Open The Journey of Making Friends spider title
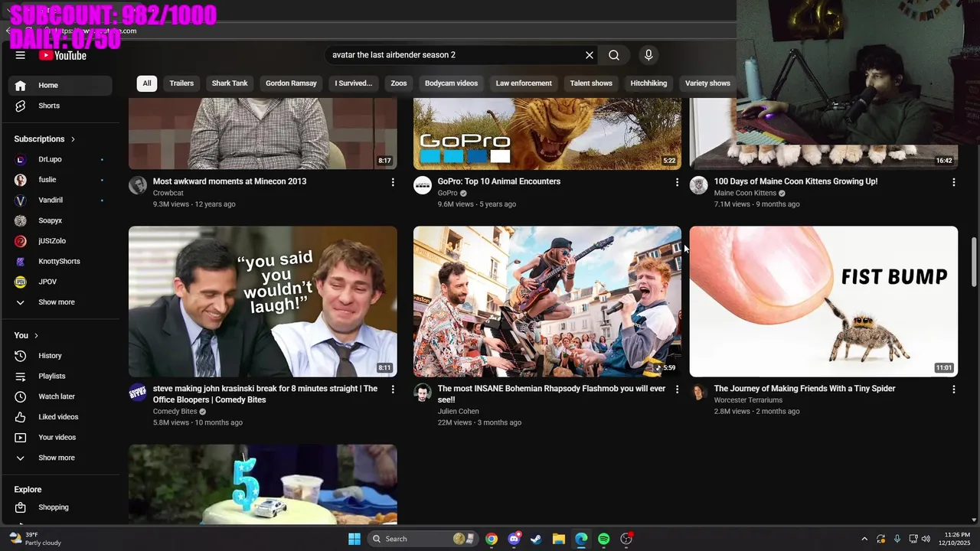 pos(805,389)
